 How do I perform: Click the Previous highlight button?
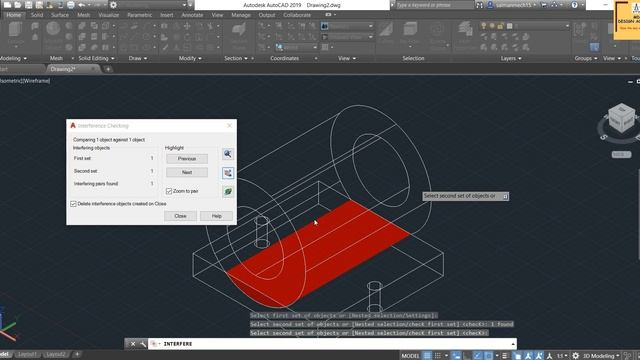[x=187, y=158]
